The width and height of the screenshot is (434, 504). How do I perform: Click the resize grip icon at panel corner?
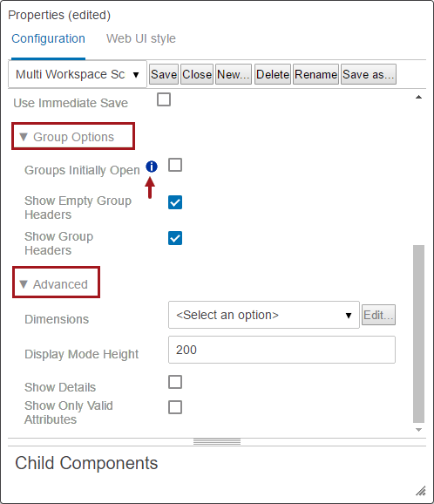click(x=421, y=491)
